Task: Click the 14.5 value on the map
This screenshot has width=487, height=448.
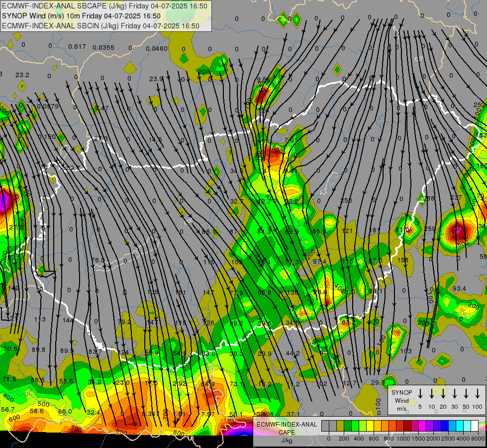Action: (155, 139)
